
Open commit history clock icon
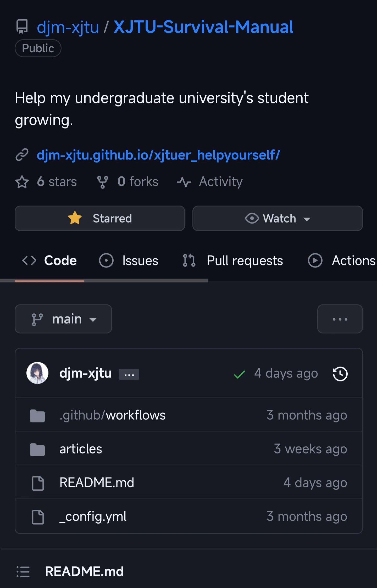tap(340, 374)
